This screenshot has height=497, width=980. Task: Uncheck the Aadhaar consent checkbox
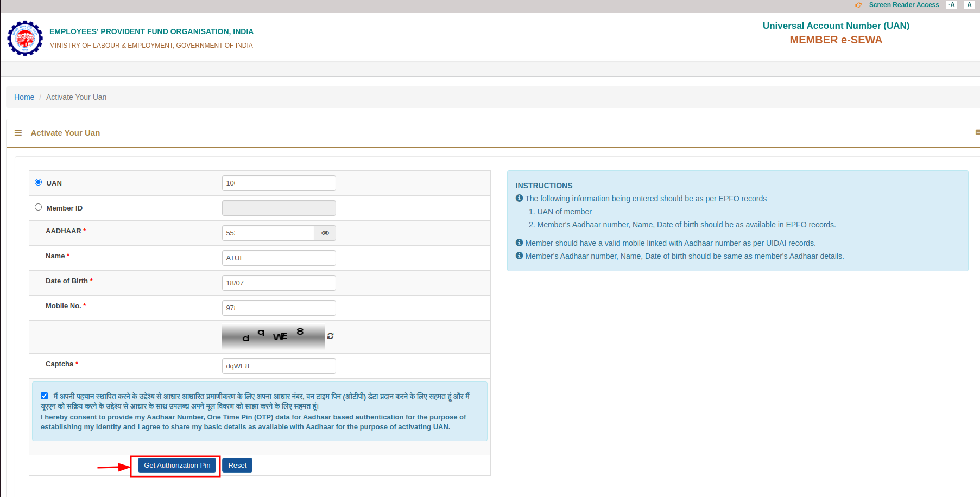click(45, 396)
